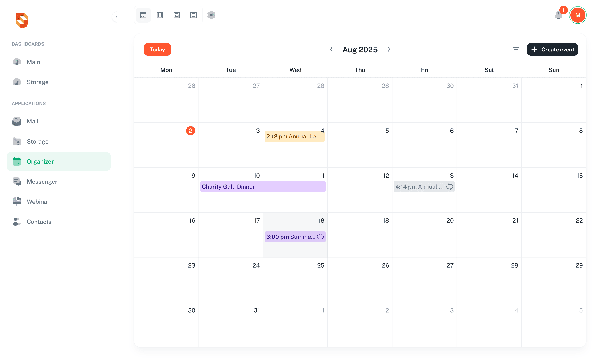Switch to month calendar view icon
Image resolution: width=603 pixels, height=364 pixels.
[143, 15]
